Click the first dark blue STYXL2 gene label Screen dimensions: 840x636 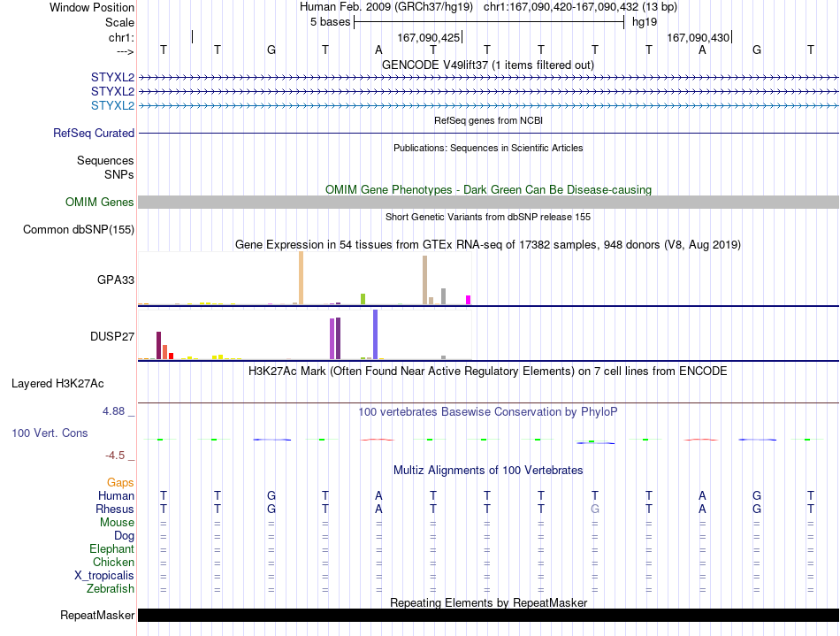tap(112, 77)
